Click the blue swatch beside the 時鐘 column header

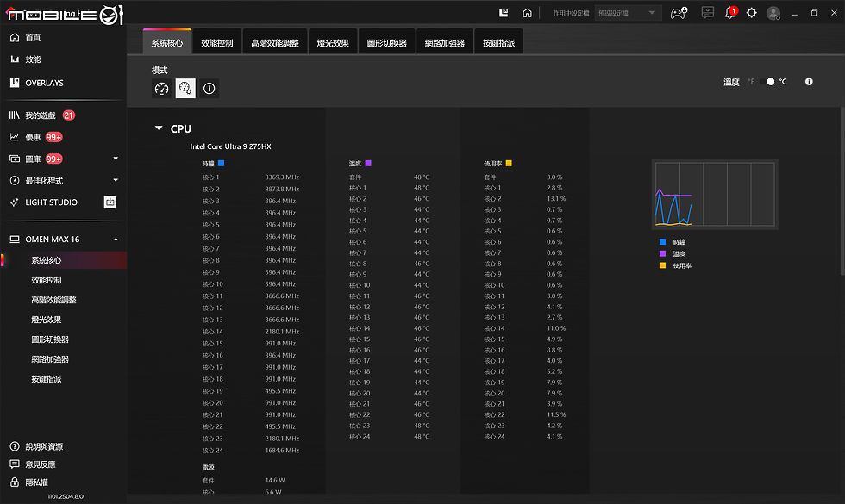coord(221,163)
